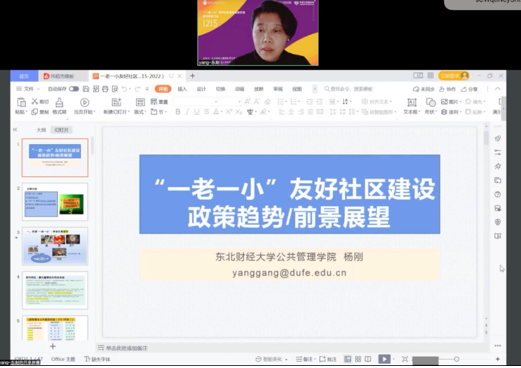Open the 文件 file menu
Viewport: 521px width, 368px height.
tap(28, 89)
